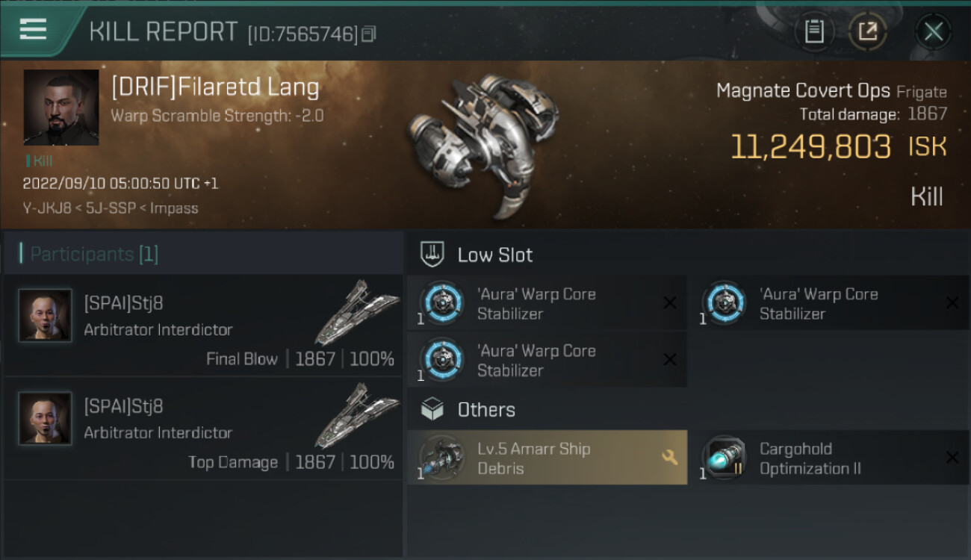Image resolution: width=971 pixels, height=560 pixels.
Task: Click the share export icon
Action: coord(868,31)
